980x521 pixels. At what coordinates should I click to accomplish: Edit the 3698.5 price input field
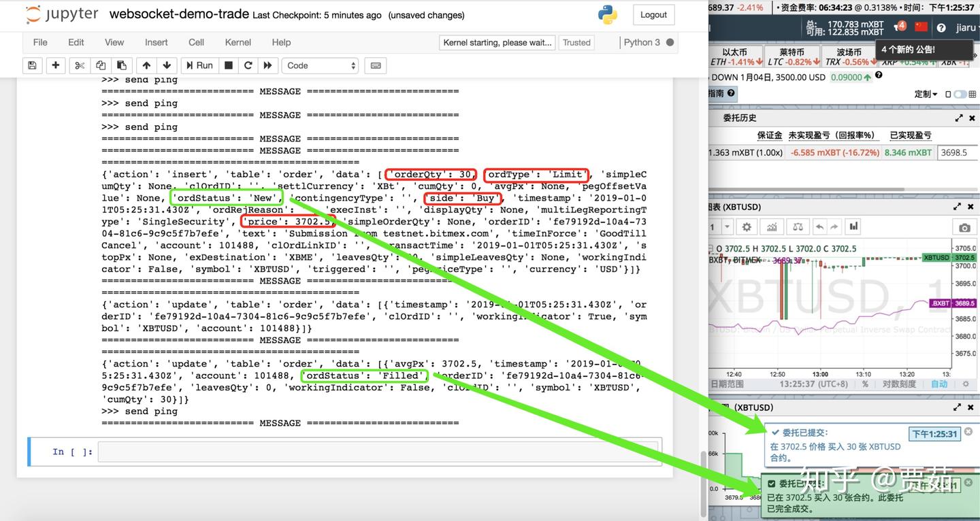pos(958,152)
